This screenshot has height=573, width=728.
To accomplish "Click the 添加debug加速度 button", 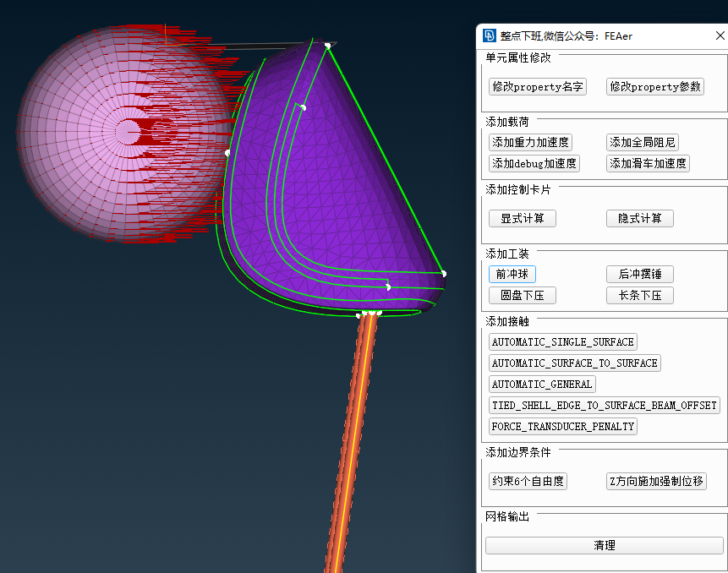I will click(534, 163).
